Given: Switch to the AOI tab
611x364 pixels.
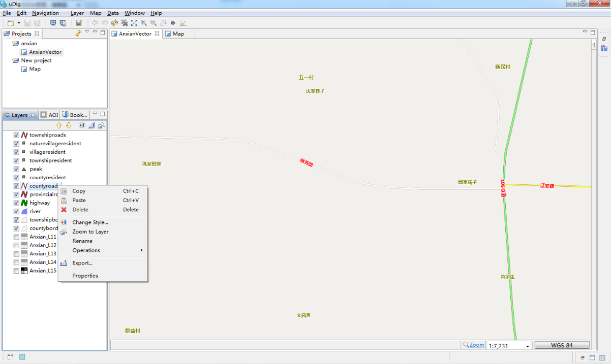Looking at the screenshot, I should pos(50,115).
